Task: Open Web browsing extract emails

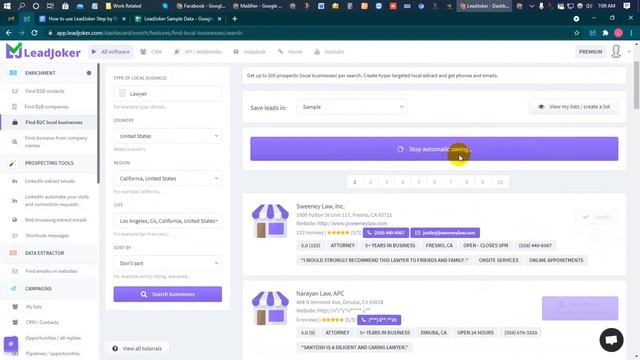Action: point(56,220)
